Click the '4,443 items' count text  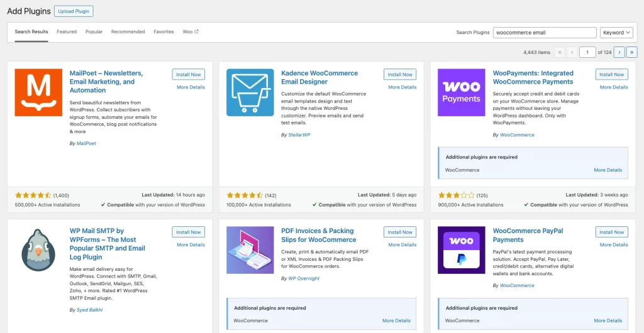coord(537,53)
